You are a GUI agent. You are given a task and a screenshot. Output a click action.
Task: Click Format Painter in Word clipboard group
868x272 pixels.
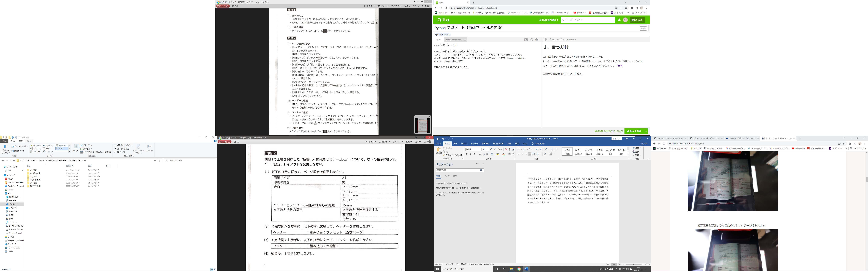point(453,155)
